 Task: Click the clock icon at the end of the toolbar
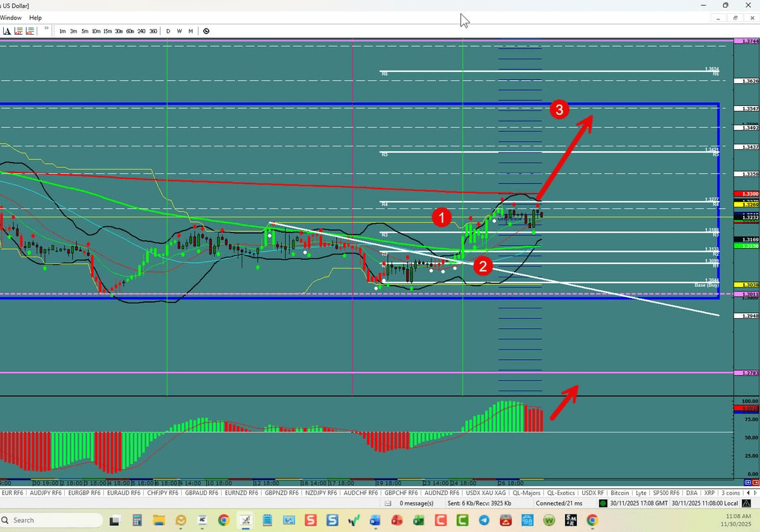[206, 30]
